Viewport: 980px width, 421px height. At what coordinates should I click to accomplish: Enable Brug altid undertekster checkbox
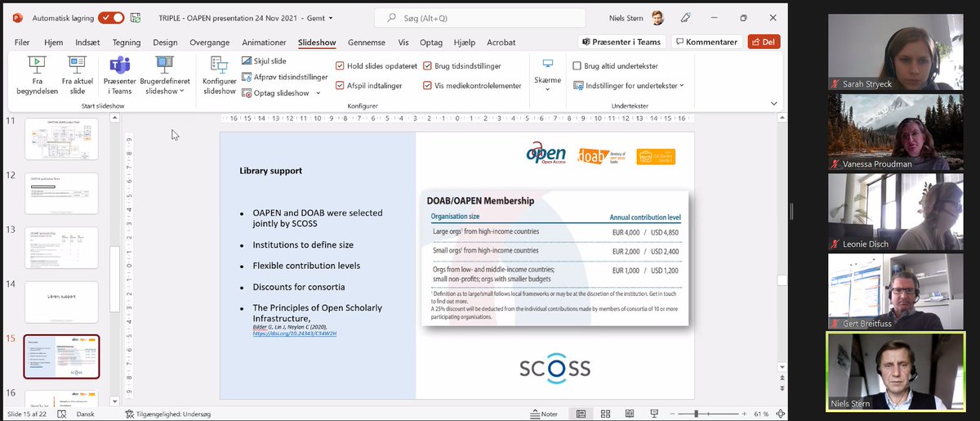pyautogui.click(x=577, y=66)
